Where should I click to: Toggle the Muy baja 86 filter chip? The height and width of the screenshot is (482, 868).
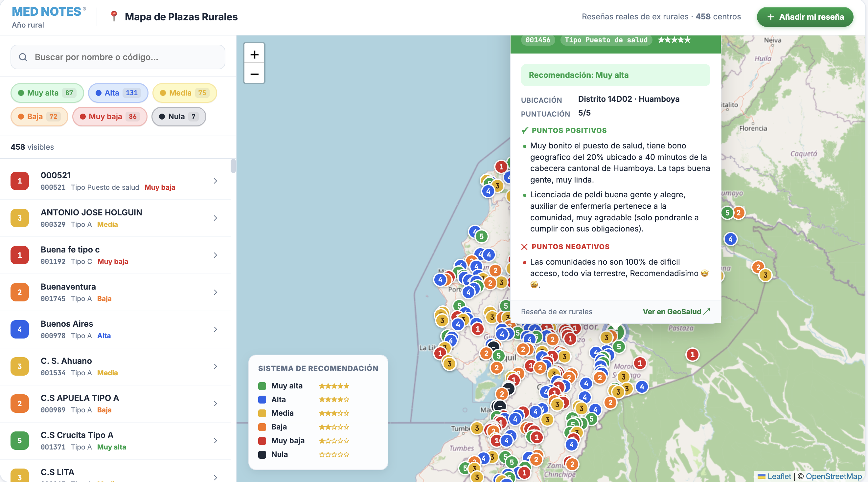pyautogui.click(x=110, y=117)
